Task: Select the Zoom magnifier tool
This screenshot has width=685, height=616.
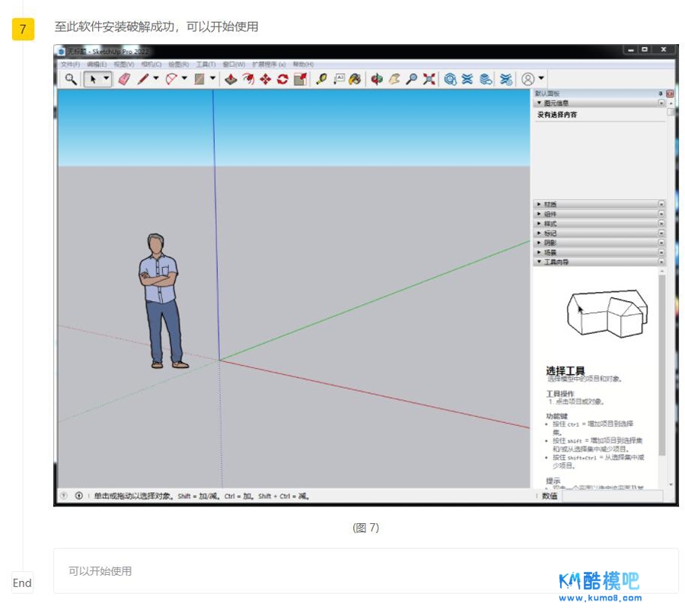Action: point(411,79)
